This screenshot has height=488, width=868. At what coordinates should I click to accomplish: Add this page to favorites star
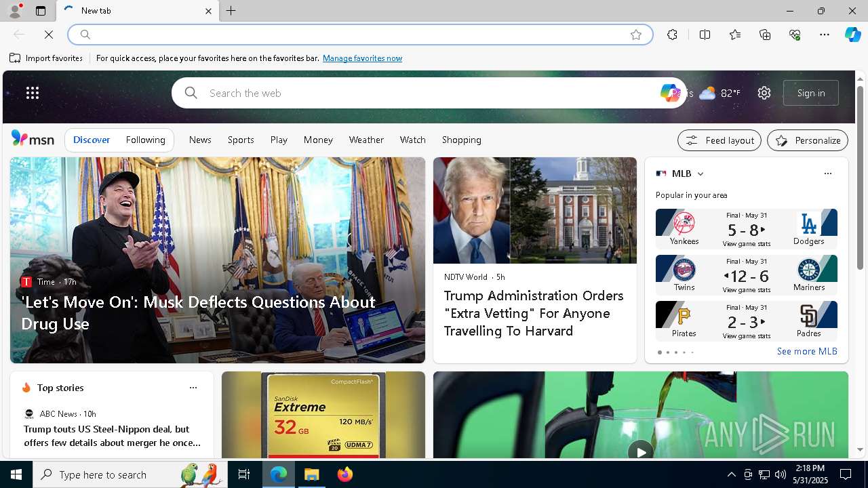(636, 35)
